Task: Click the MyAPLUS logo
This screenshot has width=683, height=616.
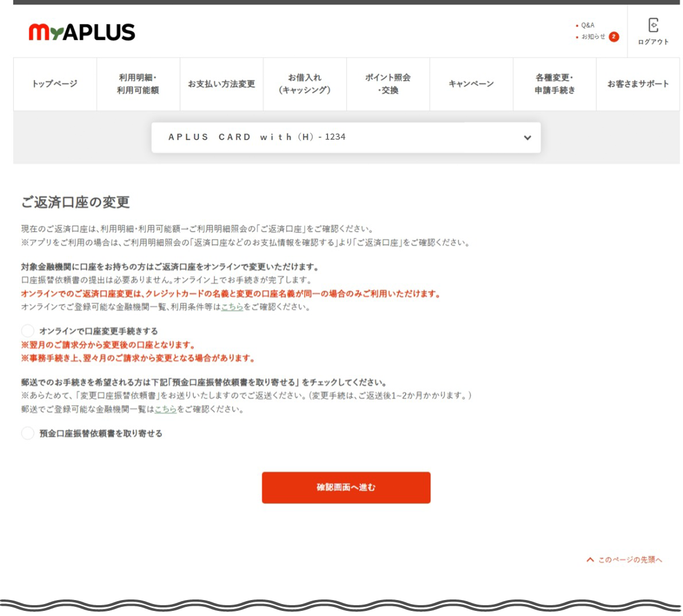Action: point(82,32)
